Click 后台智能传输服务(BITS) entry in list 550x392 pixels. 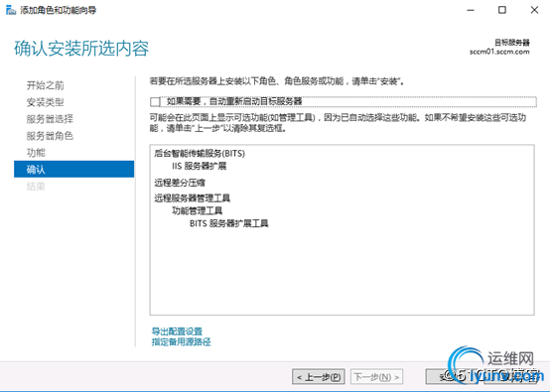pyautogui.click(x=200, y=153)
